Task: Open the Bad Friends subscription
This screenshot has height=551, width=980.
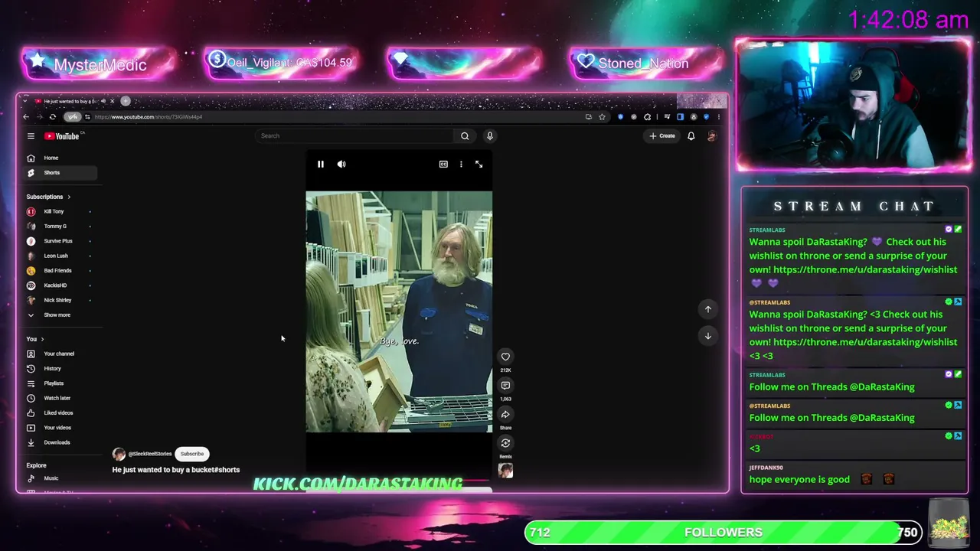Action: tap(60, 271)
